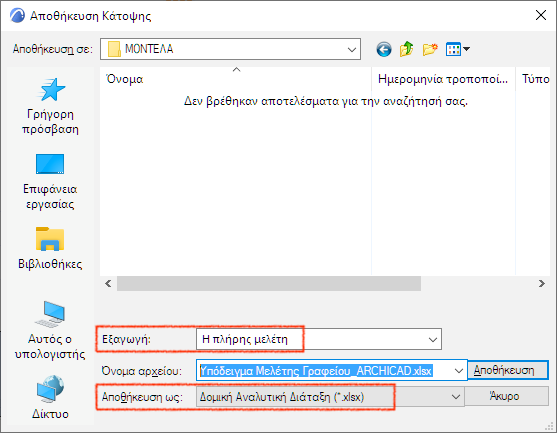Sort by Όνομα column header

point(236,79)
